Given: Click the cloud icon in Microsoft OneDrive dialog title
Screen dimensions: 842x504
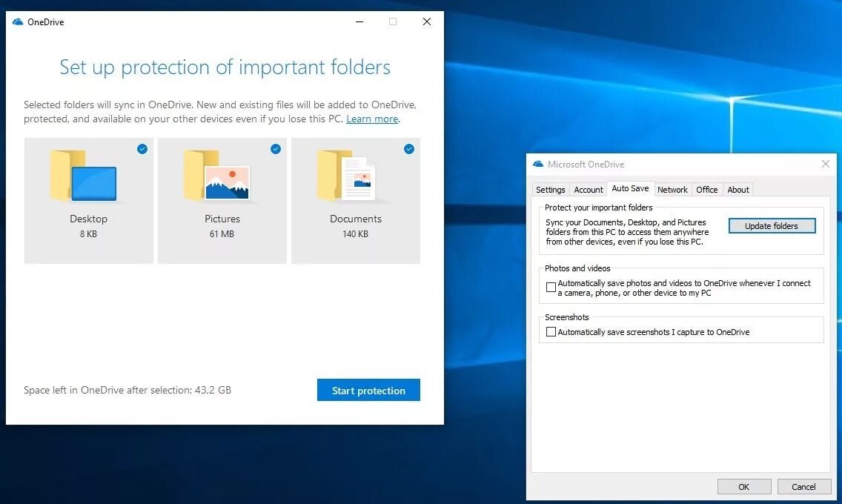Looking at the screenshot, I should 538,165.
